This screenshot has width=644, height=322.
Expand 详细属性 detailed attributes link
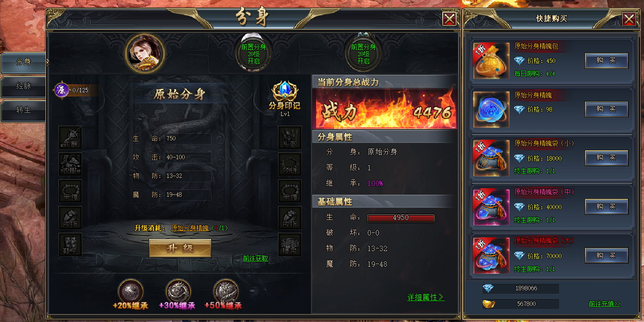click(x=426, y=297)
